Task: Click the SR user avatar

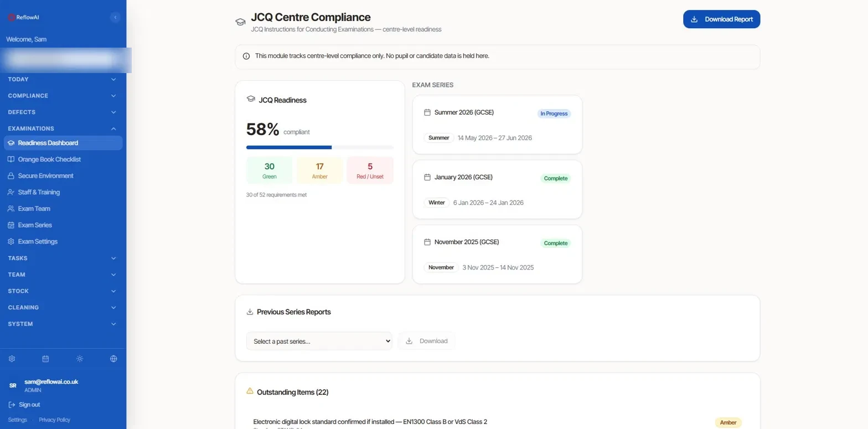Action: click(13, 385)
